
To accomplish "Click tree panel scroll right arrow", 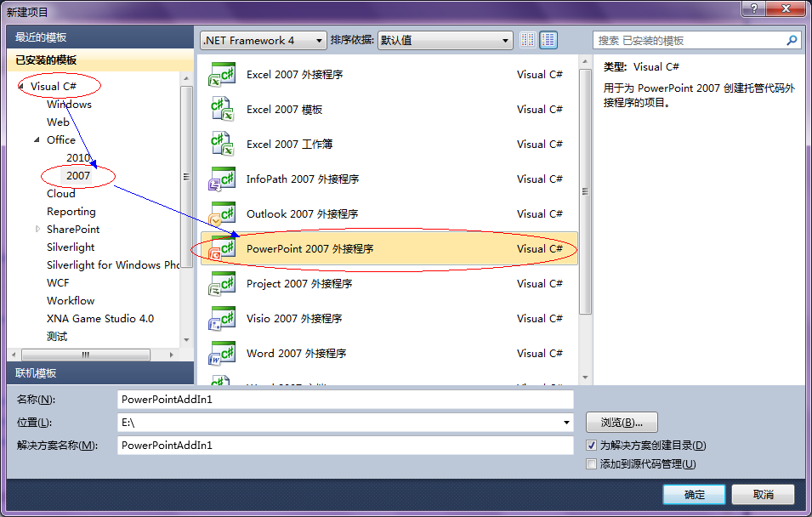I will tap(172, 355).
